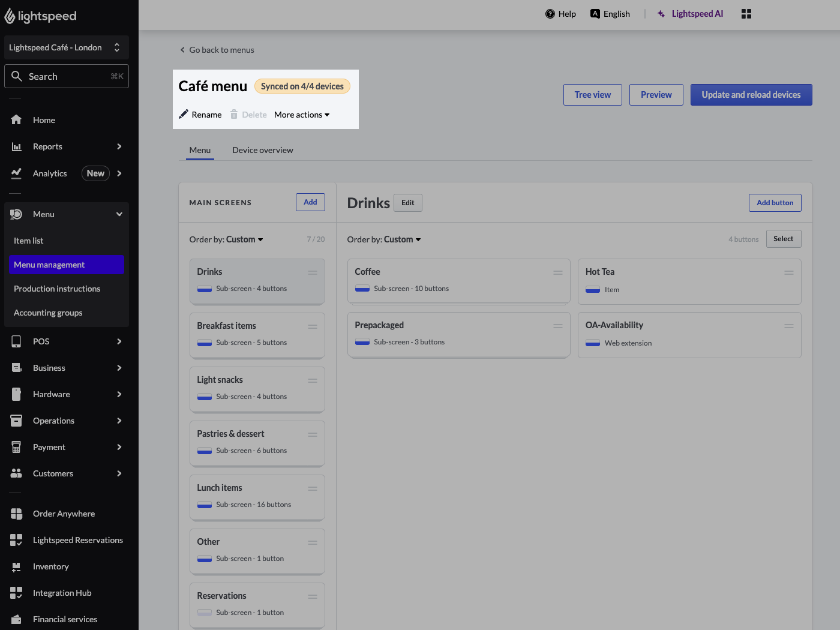Viewport: 840px width, 630px height.
Task: Click Add in Main Screens
Action: click(310, 202)
